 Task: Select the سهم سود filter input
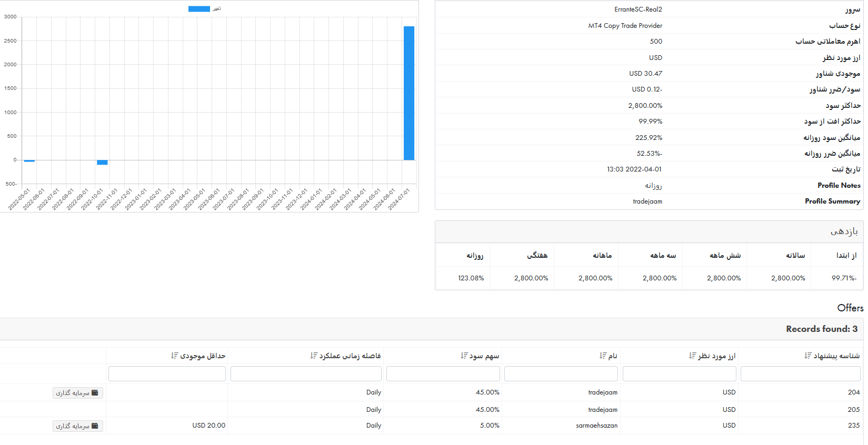[x=443, y=374]
